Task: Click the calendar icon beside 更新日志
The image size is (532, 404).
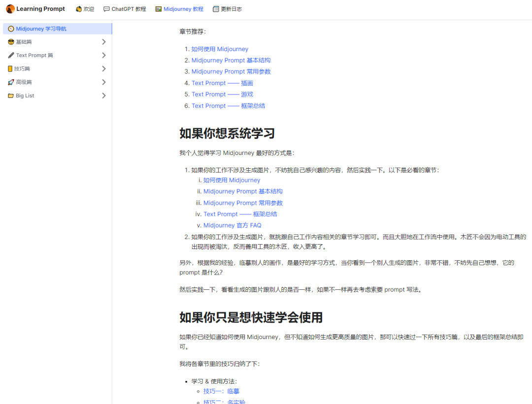Action: click(x=216, y=9)
